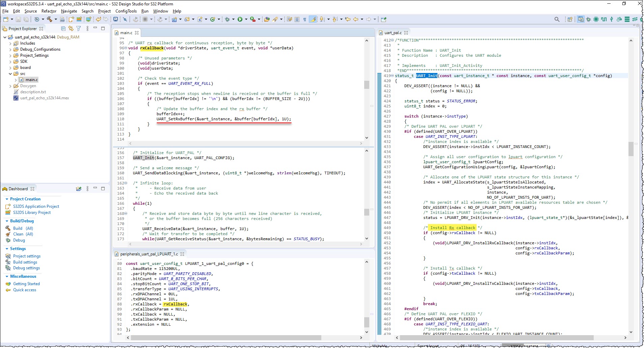The image size is (644, 348).
Task: Click the horizontal scrollbar under uart_pal.c editor
Action: coord(497,338)
